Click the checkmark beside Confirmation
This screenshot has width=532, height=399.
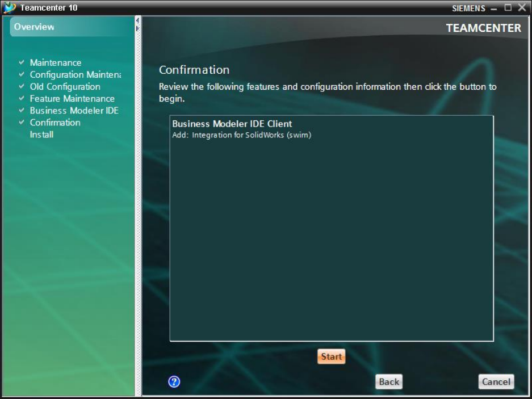click(x=22, y=122)
